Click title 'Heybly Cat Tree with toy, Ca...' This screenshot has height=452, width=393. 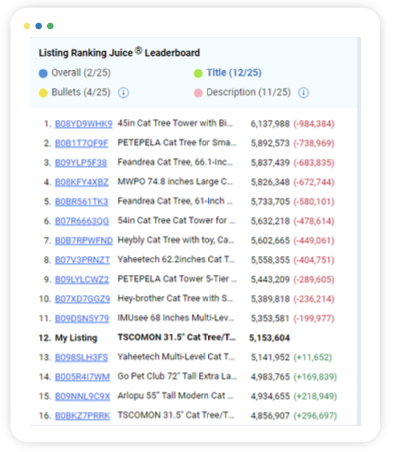[176, 240]
